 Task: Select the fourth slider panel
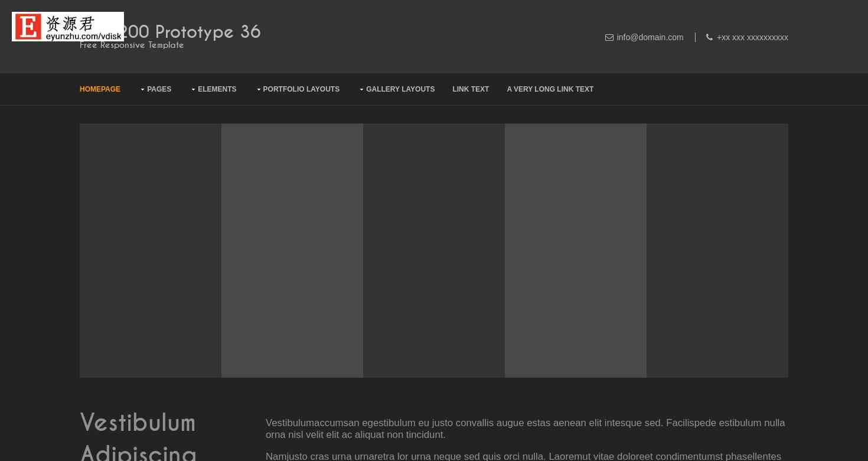tap(576, 251)
